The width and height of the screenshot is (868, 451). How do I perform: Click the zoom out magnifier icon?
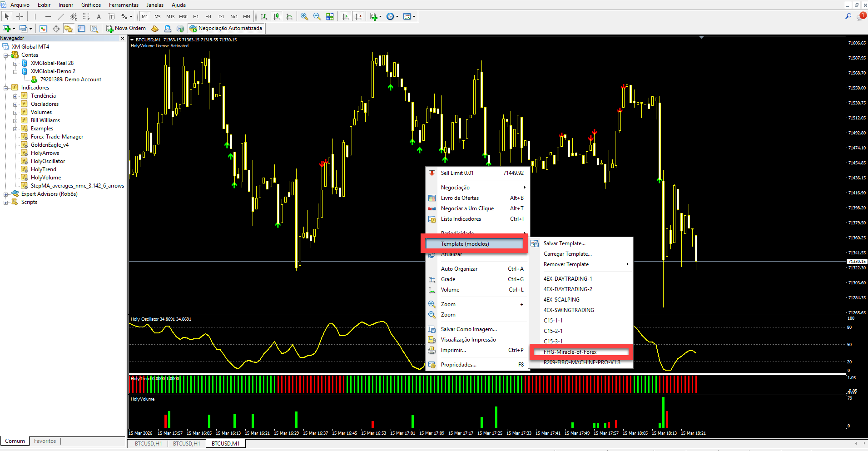(x=317, y=16)
